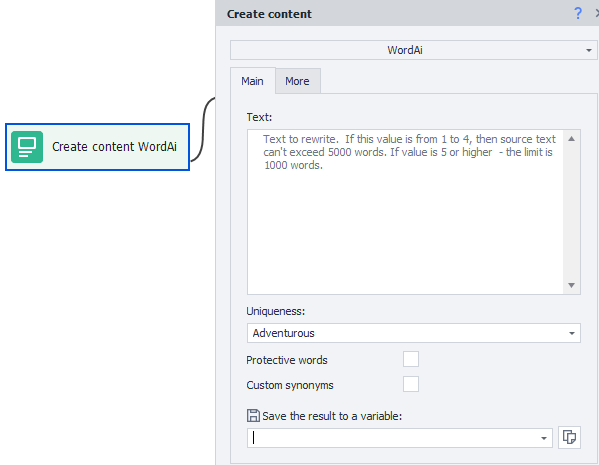Click the text area scroll down arrow
The image size is (599, 465).
571,285
